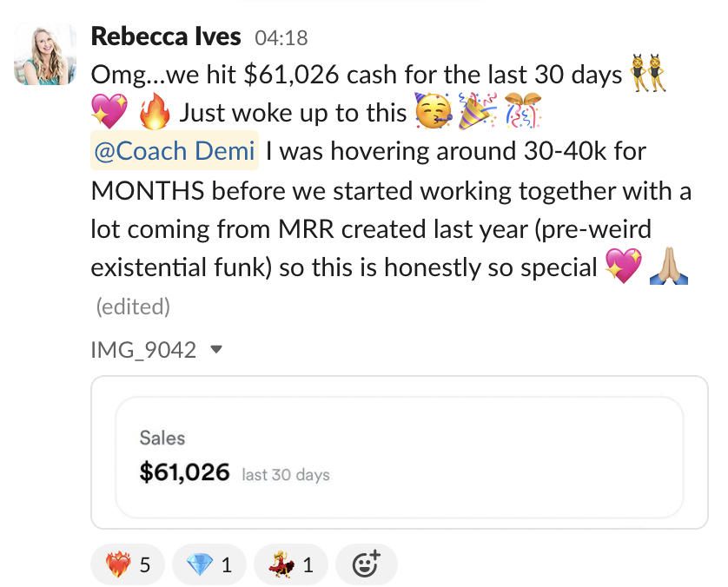This screenshot has width=728, height=587.
Task: Open the 04:18 message timestamp link
Action: click(281, 38)
